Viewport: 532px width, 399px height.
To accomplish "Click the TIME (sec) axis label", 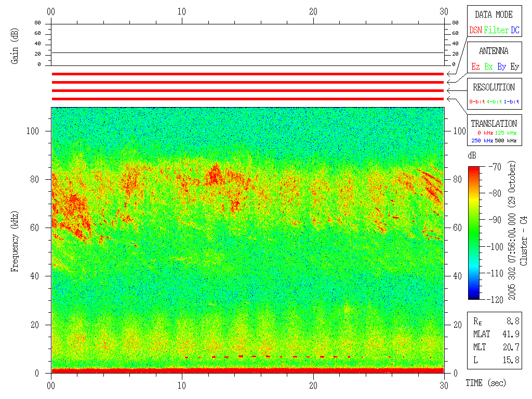I will (485, 383).
